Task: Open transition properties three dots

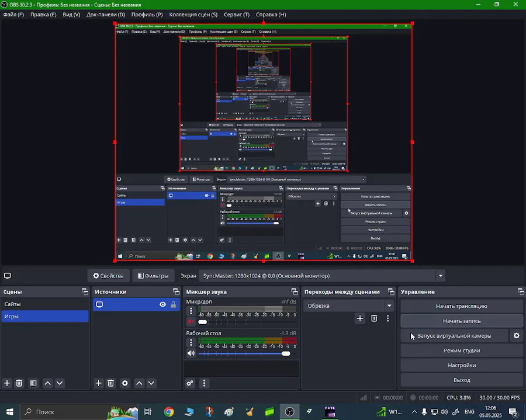Action: (388, 318)
